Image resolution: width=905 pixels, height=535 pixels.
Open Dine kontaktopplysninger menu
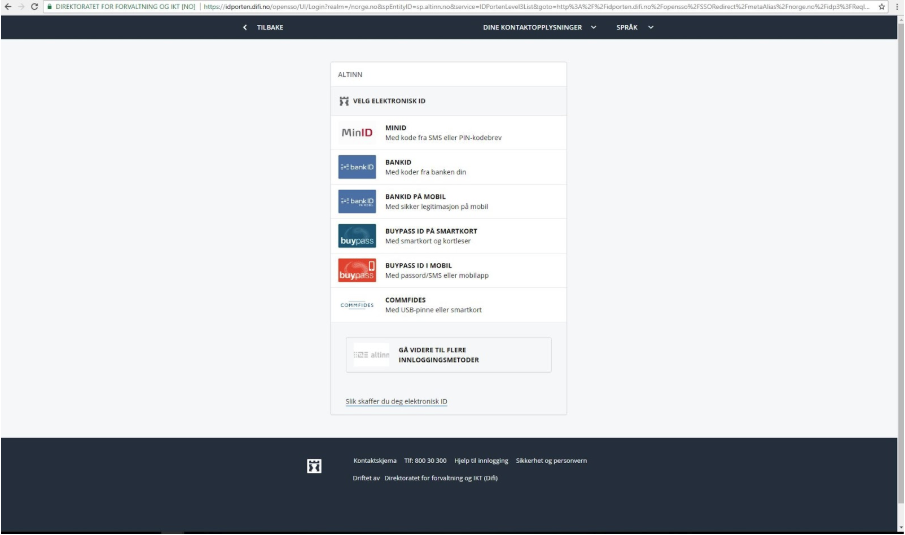[x=532, y=27]
